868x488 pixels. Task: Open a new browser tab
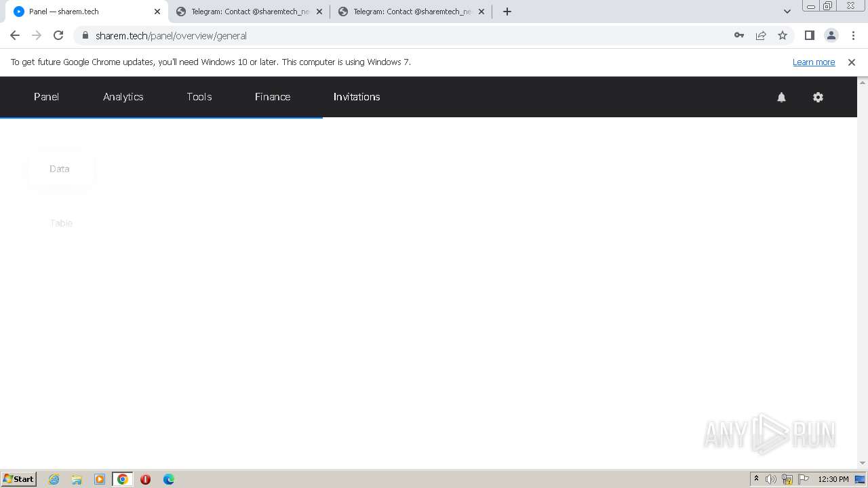click(507, 12)
